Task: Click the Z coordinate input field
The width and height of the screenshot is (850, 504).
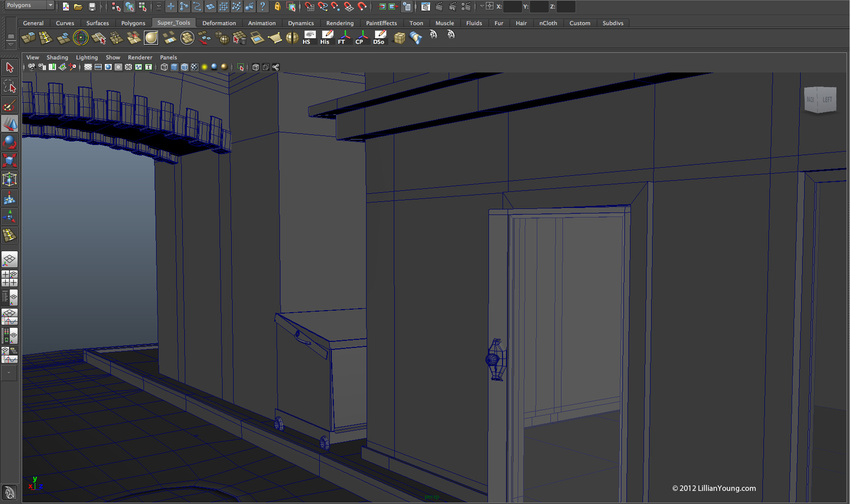Action: pos(565,7)
